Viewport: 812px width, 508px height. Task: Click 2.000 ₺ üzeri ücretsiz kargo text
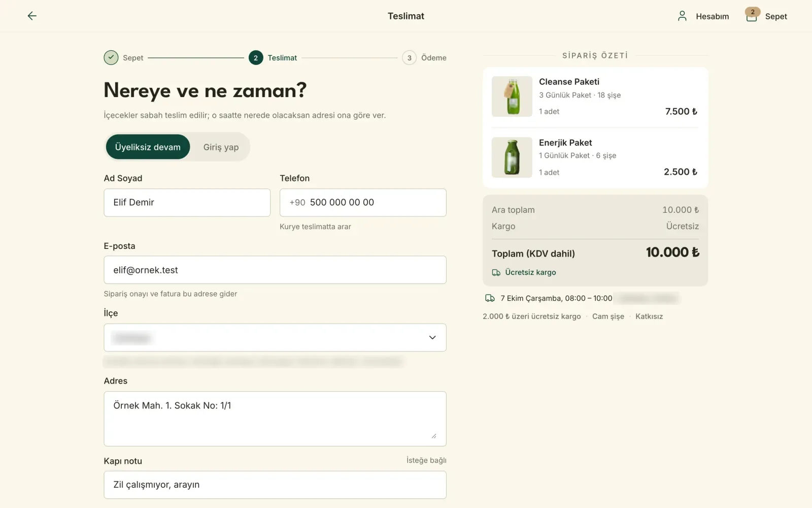pos(532,316)
